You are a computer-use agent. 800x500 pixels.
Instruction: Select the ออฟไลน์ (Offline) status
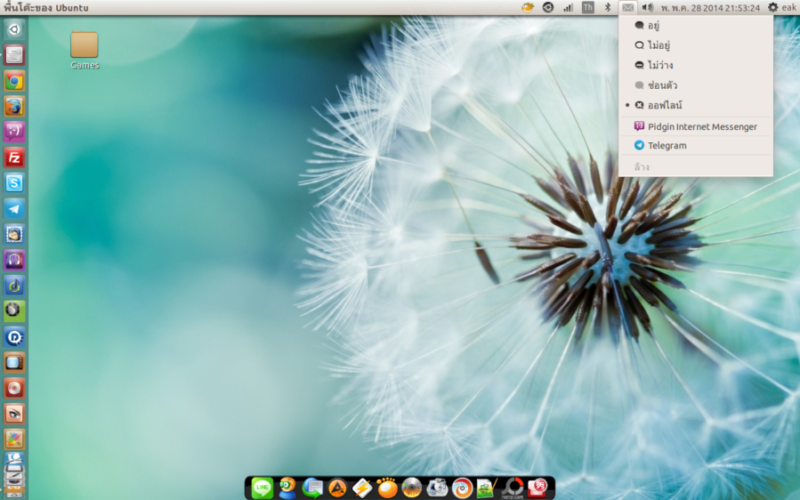(695, 105)
